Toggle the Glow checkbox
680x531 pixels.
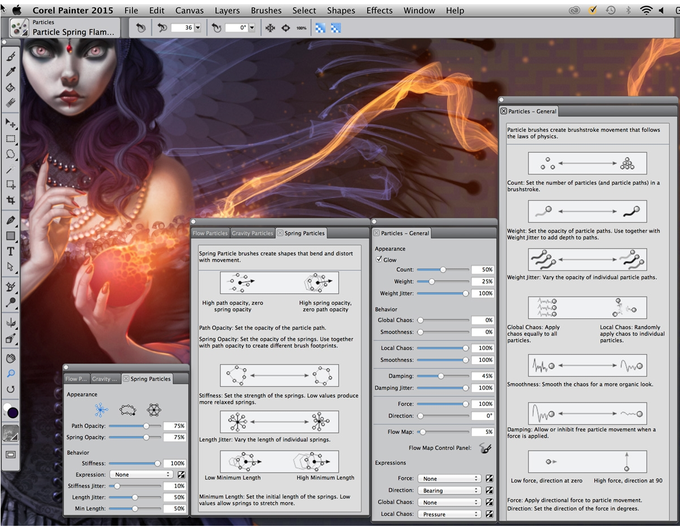pos(379,259)
